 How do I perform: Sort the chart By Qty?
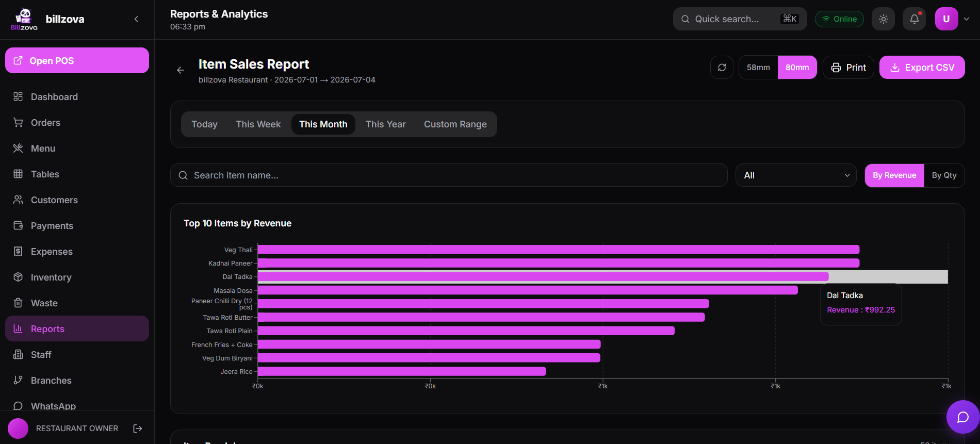pos(944,175)
